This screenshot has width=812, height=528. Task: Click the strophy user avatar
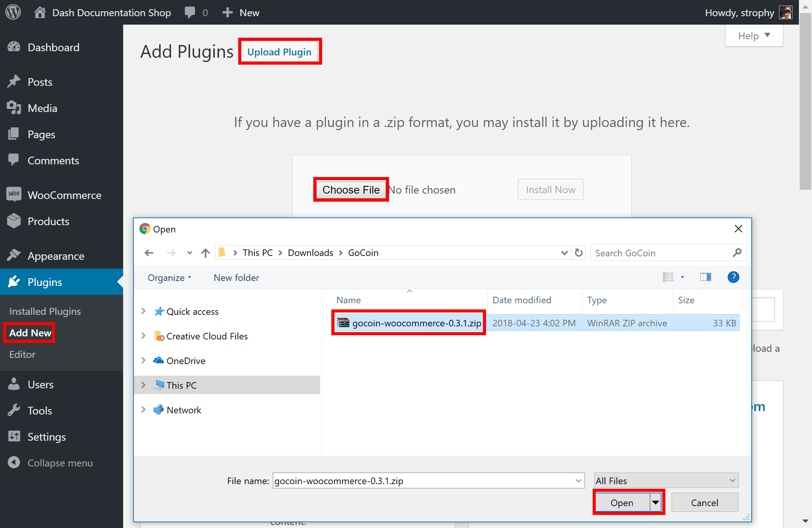tap(786, 12)
